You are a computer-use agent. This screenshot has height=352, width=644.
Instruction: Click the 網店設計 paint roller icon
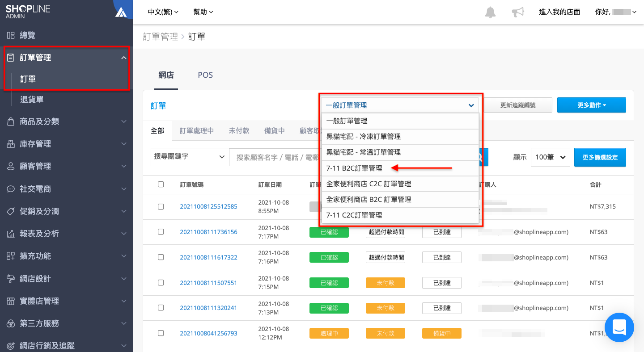coord(11,279)
